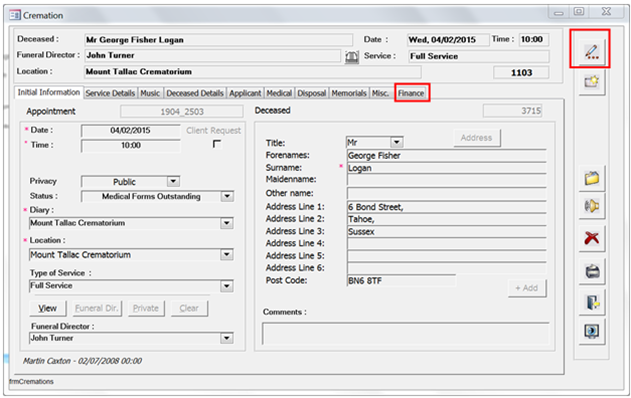Click the new record icon with star
Screen dimensions: 631x398
(592, 82)
